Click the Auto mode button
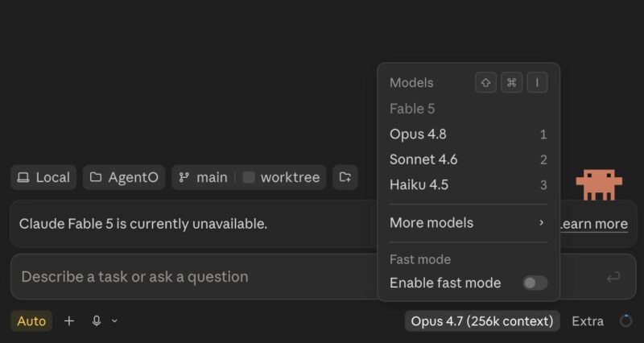This screenshot has height=343, width=644. (31, 320)
